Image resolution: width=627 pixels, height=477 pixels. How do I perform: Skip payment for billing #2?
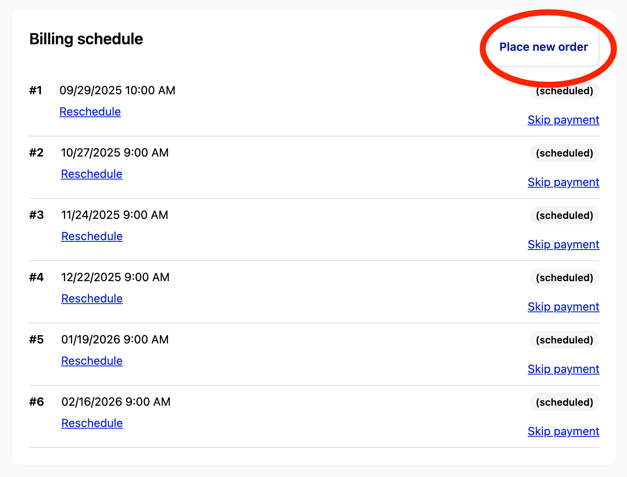coord(563,182)
